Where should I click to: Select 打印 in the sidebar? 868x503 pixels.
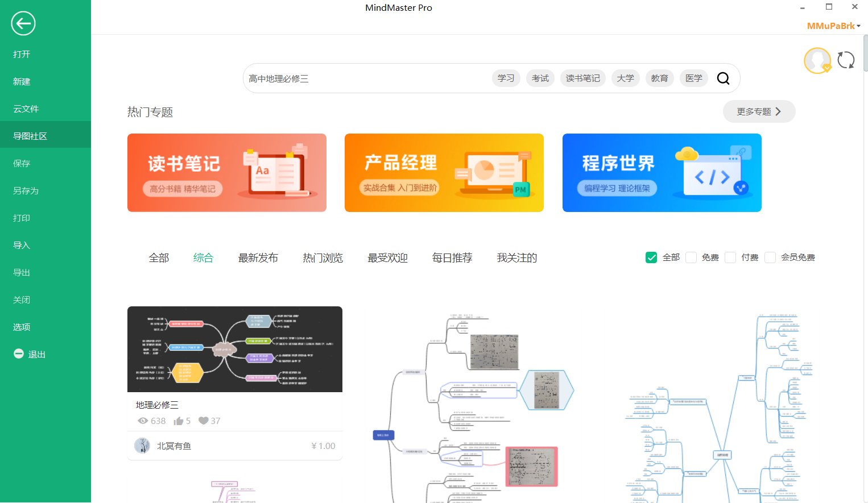(x=46, y=218)
